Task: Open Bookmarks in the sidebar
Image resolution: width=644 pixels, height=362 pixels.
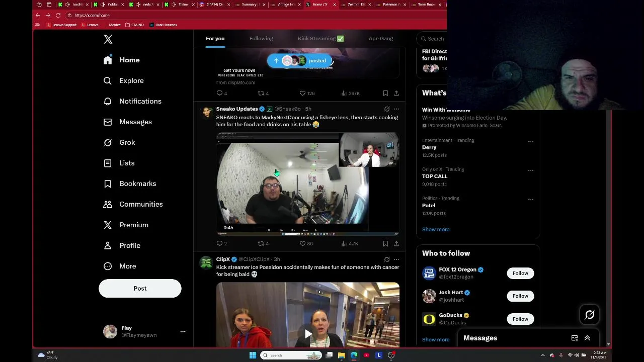Action: coord(130,184)
